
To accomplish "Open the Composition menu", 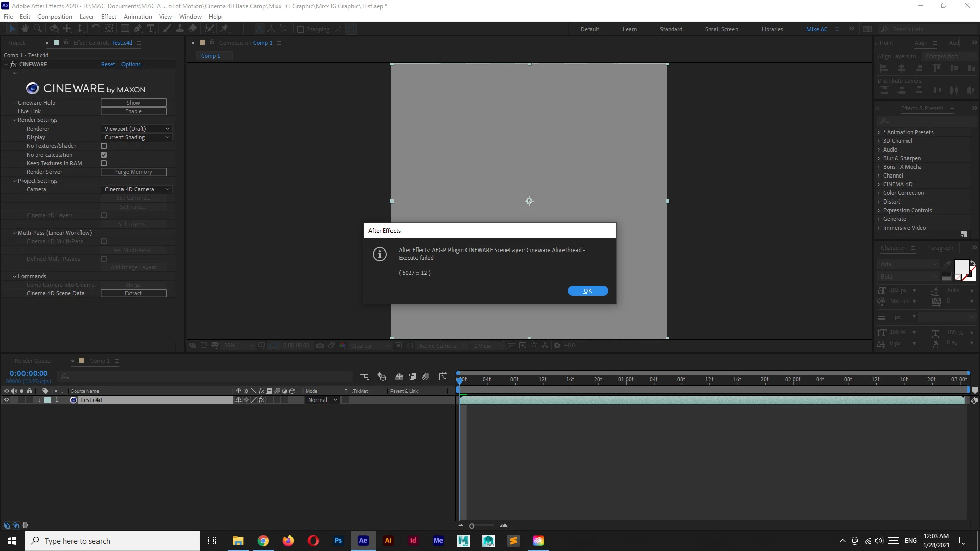I will (x=55, y=16).
